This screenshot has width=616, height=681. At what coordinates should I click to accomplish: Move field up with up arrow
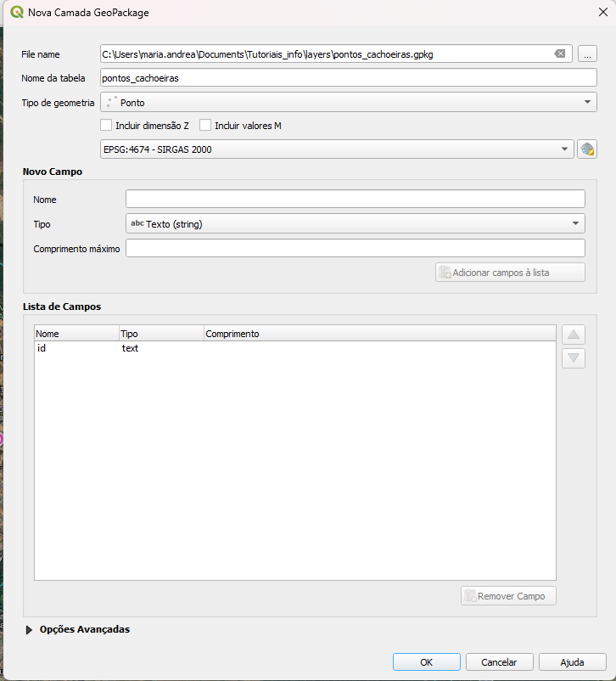[574, 335]
